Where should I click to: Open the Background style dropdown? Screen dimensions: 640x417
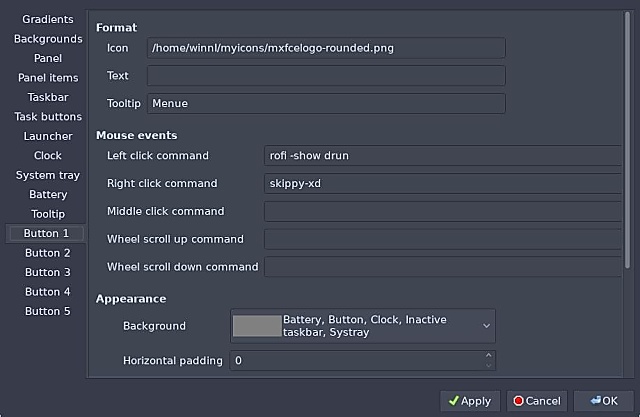coord(486,326)
